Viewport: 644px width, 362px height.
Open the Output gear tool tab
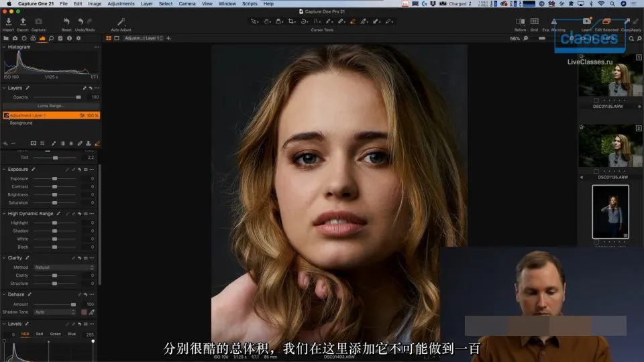coord(78,38)
